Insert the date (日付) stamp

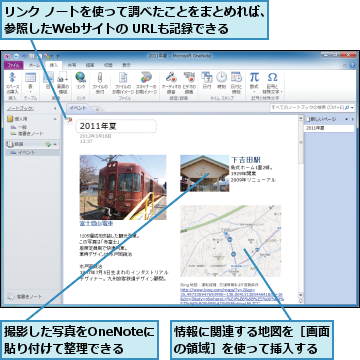pyautogui.click(x=207, y=77)
